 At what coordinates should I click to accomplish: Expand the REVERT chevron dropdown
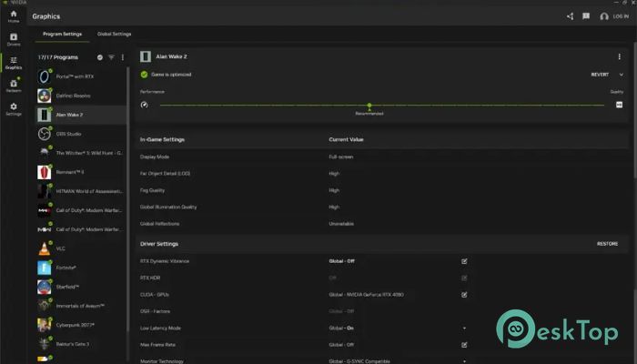click(622, 75)
